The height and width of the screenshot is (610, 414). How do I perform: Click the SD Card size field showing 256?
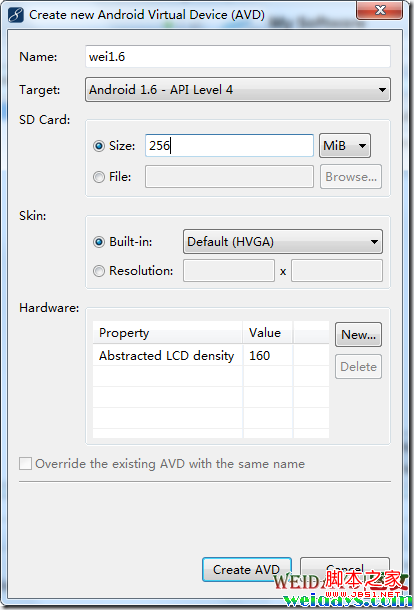(x=230, y=146)
